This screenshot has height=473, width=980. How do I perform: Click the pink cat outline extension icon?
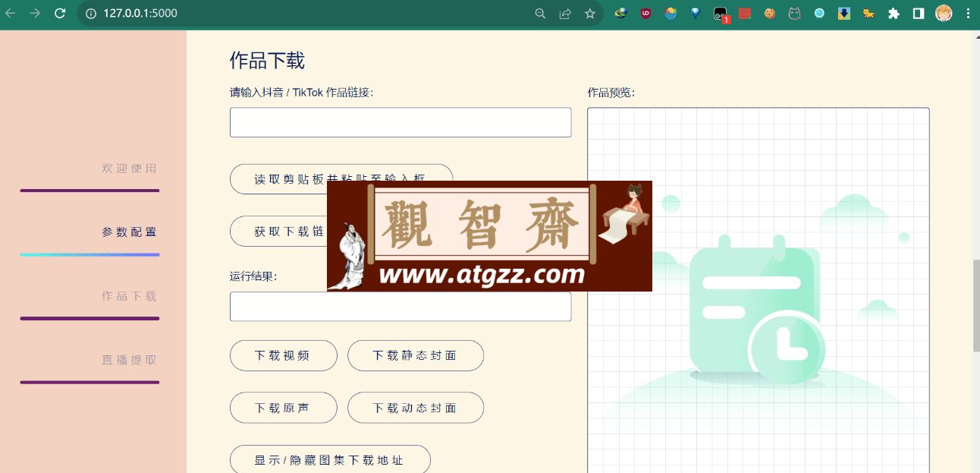[794, 13]
